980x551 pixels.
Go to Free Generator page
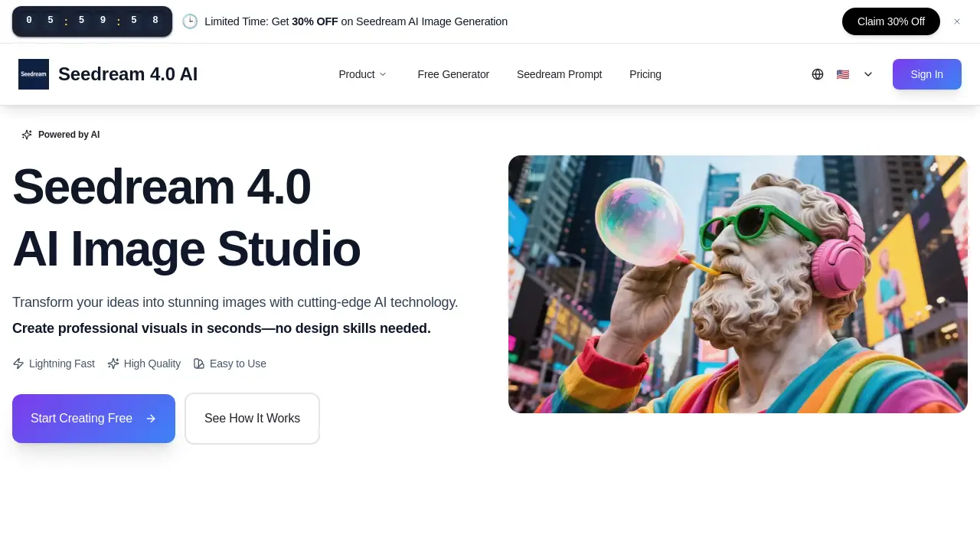click(x=453, y=74)
